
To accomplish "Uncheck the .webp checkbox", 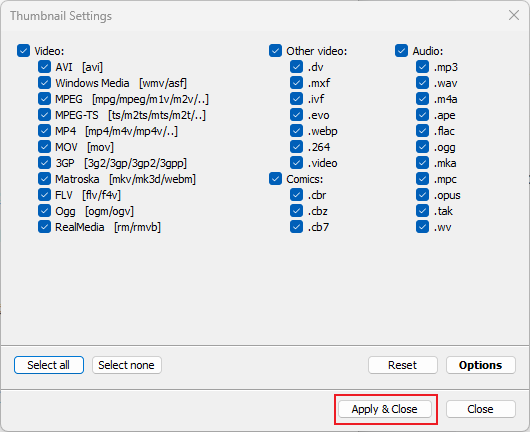I will point(296,131).
